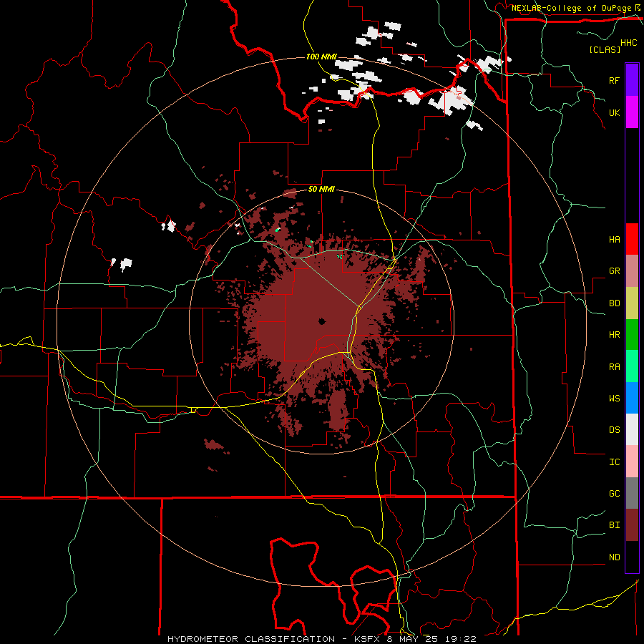This screenshot has height=644, width=644.
Task: Click the RF legend label
Action: (x=614, y=80)
